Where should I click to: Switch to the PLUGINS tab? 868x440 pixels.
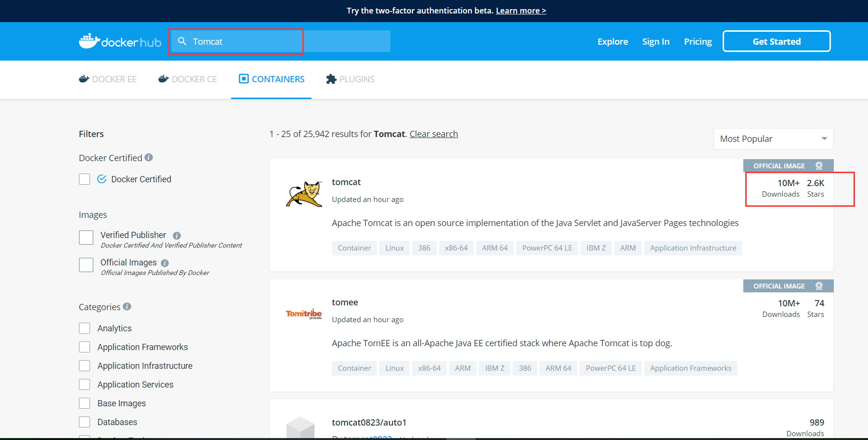pyautogui.click(x=350, y=79)
